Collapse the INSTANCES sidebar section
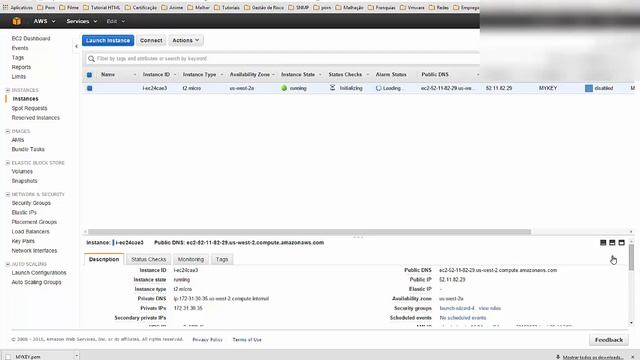Viewport: 640px width, 360px height. point(8,90)
